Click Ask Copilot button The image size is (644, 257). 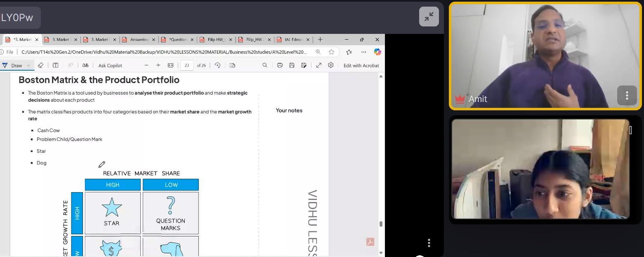tap(110, 65)
